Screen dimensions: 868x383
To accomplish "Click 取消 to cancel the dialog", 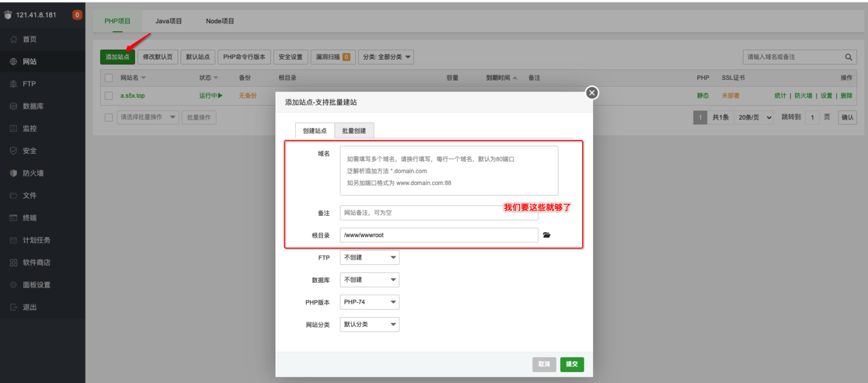I will pyautogui.click(x=544, y=364).
